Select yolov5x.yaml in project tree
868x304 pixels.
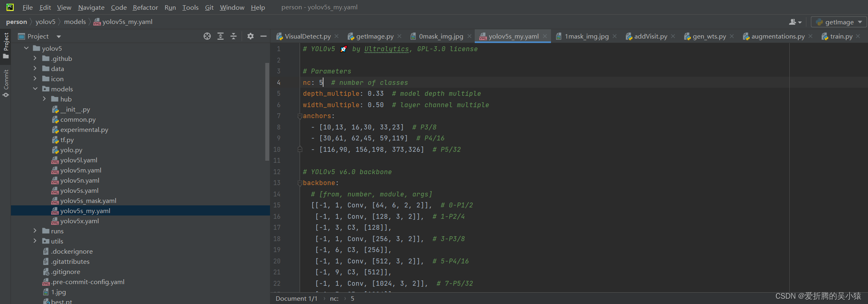pyautogui.click(x=79, y=221)
